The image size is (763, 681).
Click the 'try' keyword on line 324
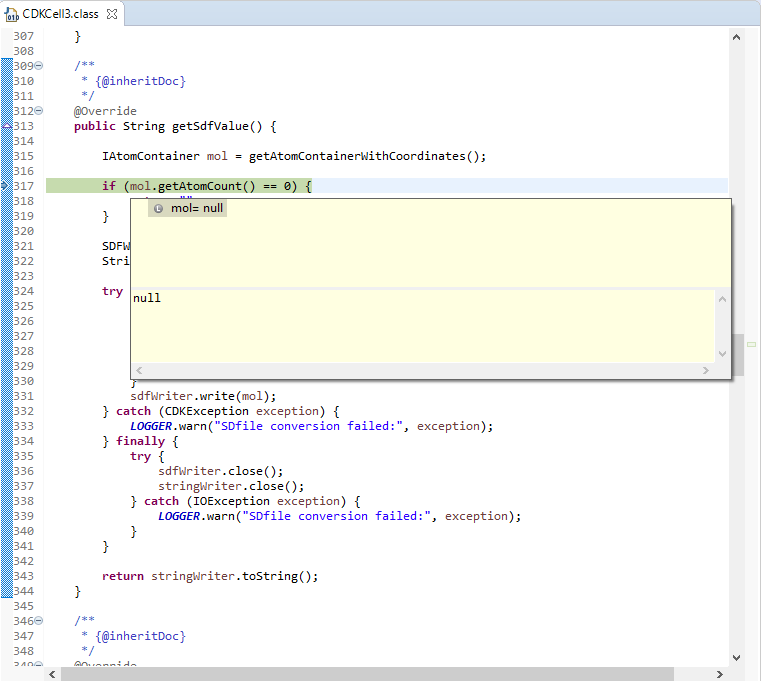click(x=112, y=292)
